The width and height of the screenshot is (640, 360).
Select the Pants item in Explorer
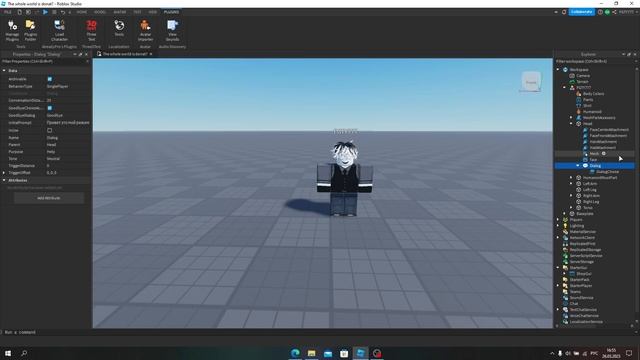click(x=588, y=100)
